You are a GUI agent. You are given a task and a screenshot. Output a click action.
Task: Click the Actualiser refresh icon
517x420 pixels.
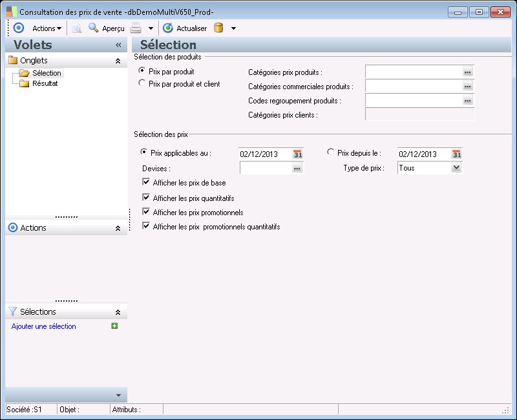tap(168, 28)
